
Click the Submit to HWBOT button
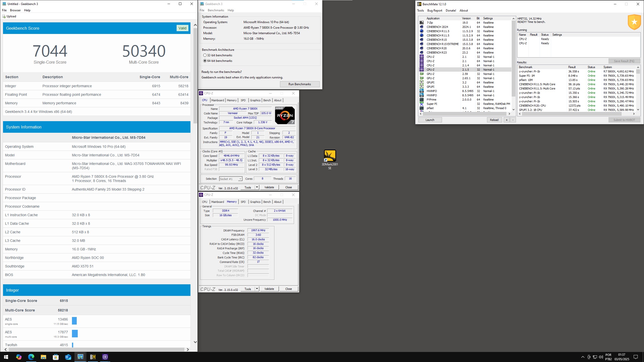[x=624, y=120]
